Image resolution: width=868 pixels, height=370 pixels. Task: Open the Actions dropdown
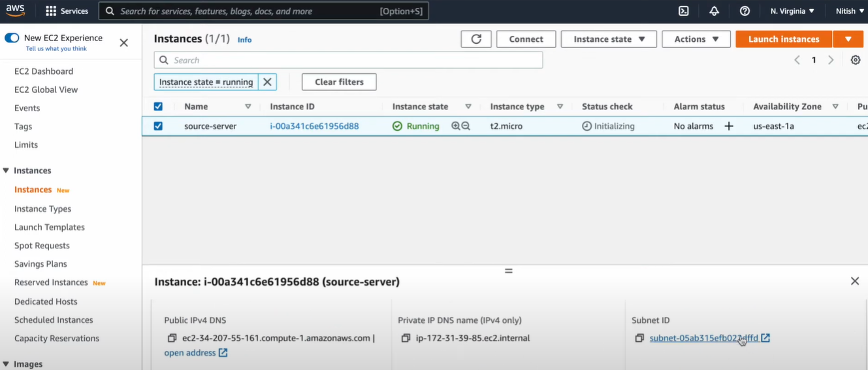click(x=696, y=39)
